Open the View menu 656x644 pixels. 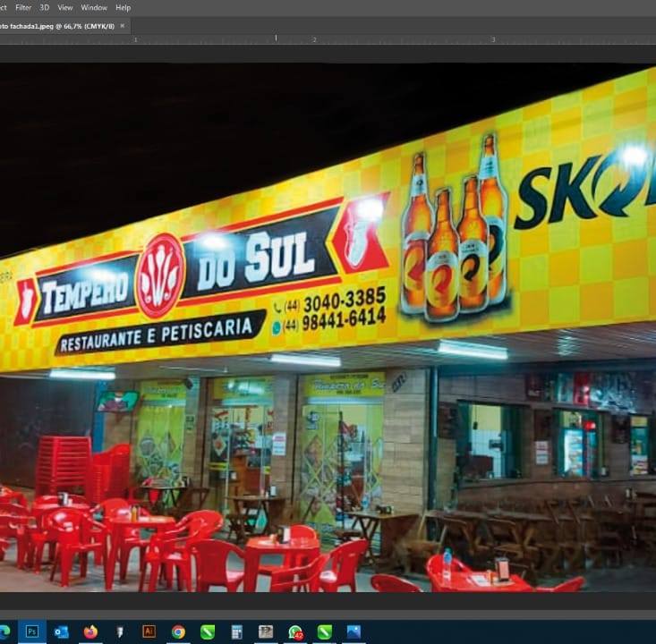tap(65, 7)
